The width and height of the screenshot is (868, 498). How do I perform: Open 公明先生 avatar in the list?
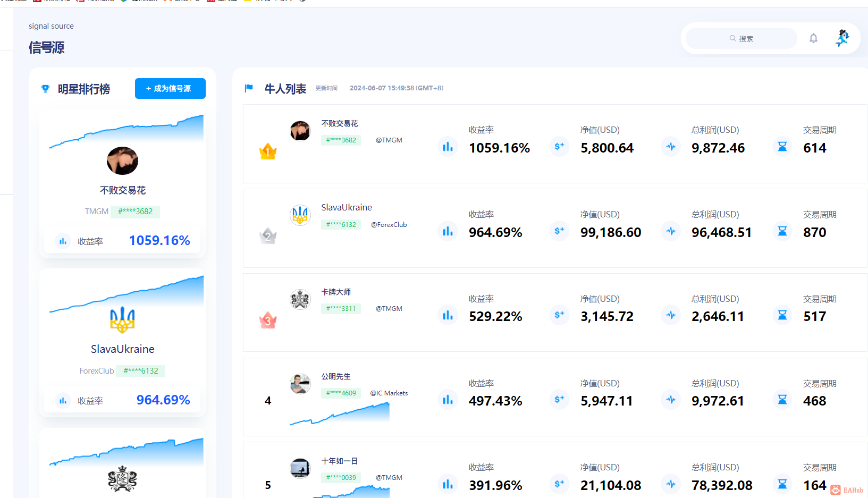(x=300, y=384)
